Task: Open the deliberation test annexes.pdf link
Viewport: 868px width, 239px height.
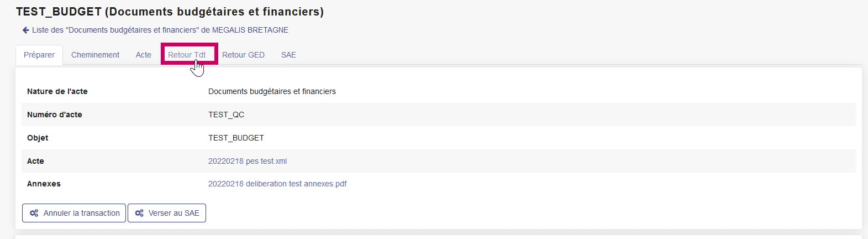Action: (277, 184)
